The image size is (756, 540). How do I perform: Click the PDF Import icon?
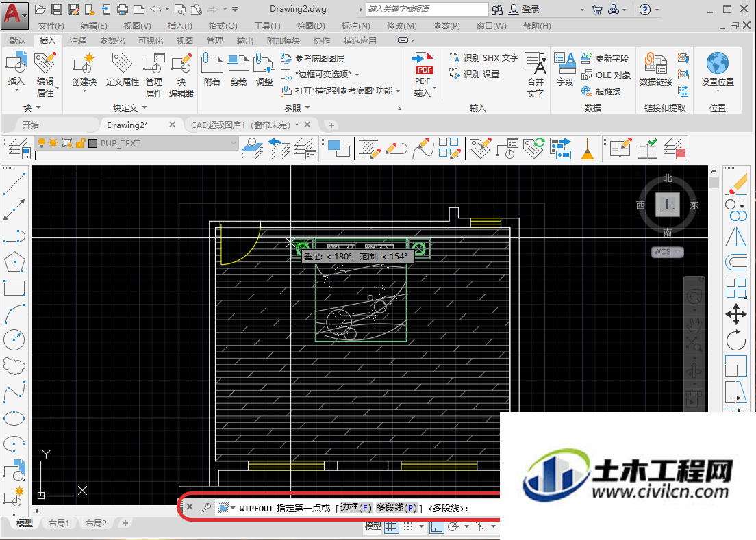(x=423, y=63)
